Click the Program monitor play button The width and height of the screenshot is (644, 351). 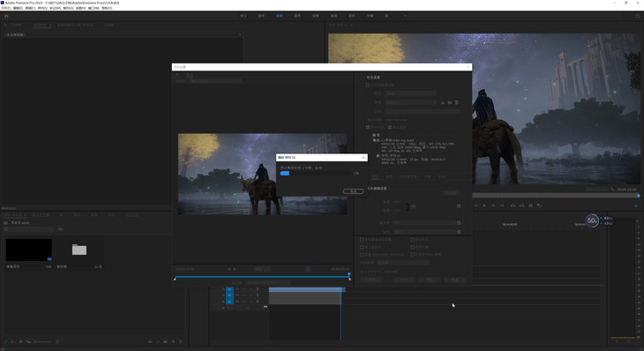pyautogui.click(x=484, y=205)
